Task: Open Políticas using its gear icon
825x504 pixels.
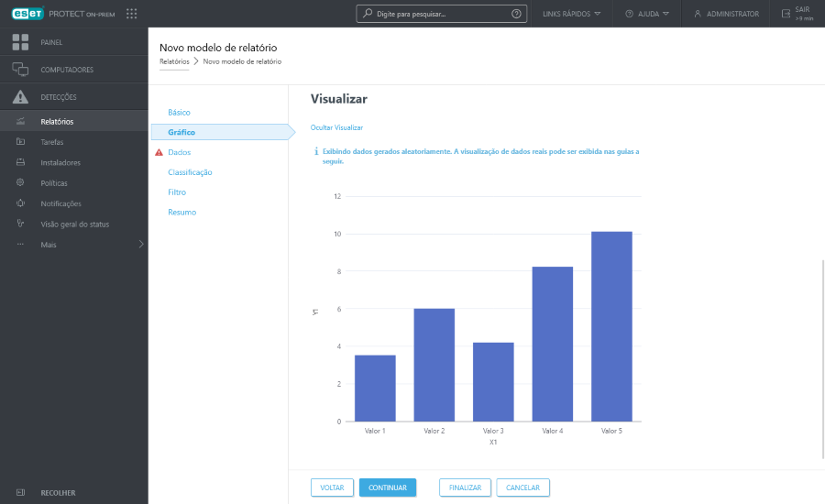Action: click(20, 183)
